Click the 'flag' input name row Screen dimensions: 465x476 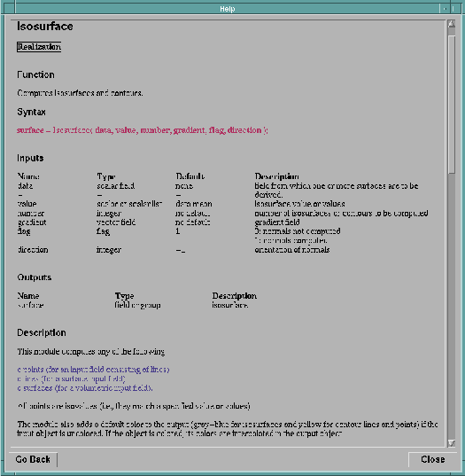pyautogui.click(x=24, y=231)
